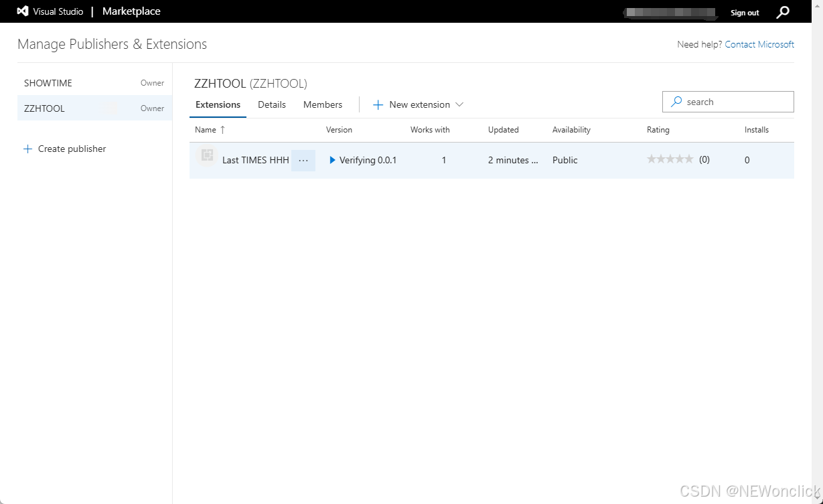823x504 pixels.
Task: Click the Marketplace header link
Action: pyautogui.click(x=131, y=11)
